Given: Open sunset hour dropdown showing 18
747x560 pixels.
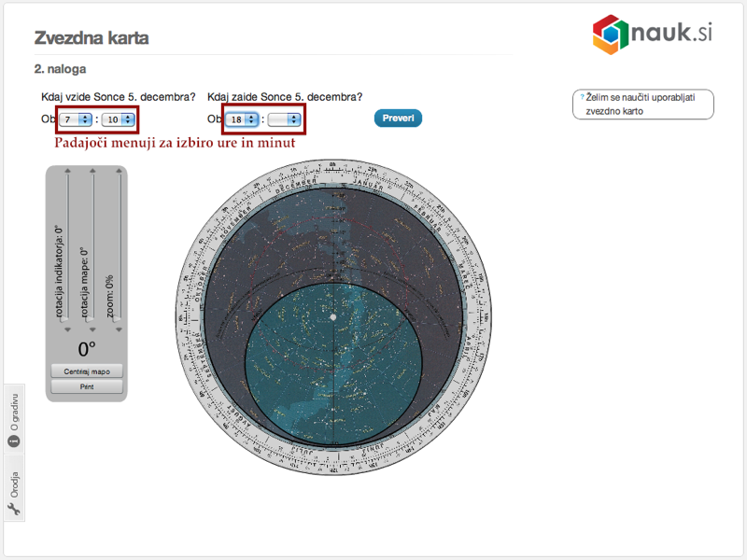Looking at the screenshot, I should tap(243, 119).
